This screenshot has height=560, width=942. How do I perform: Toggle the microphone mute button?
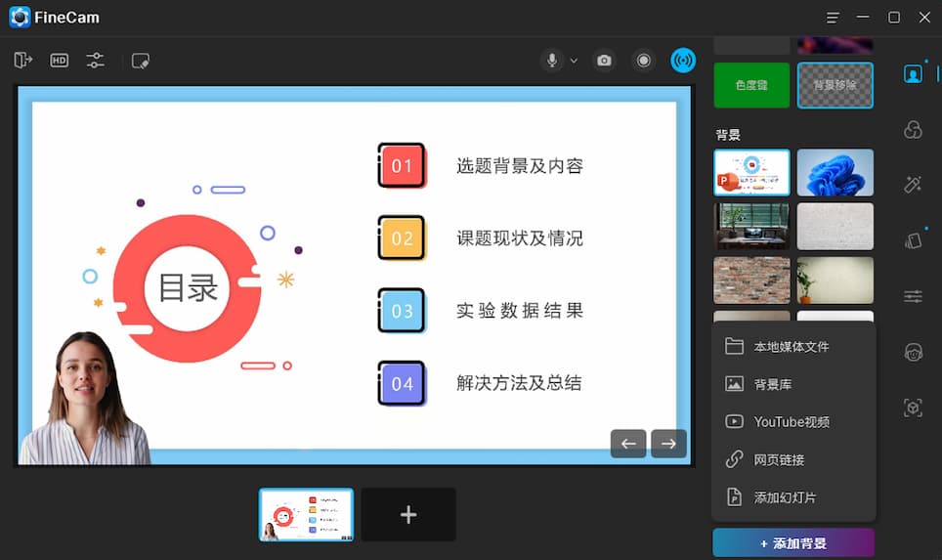point(552,61)
